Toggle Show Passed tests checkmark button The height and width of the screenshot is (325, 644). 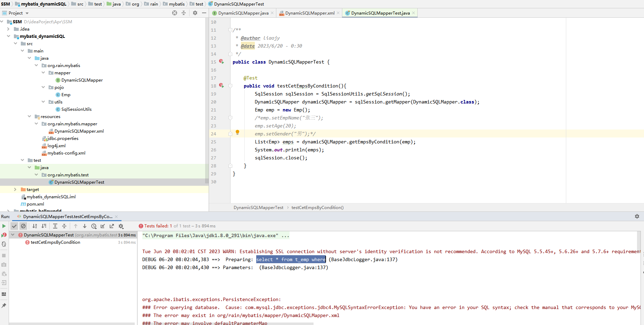[14, 226]
